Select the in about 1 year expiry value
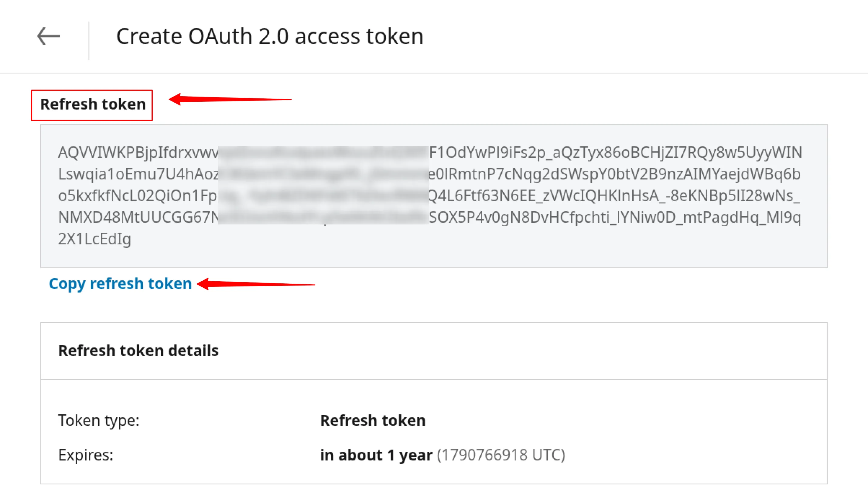The height and width of the screenshot is (503, 868). (375, 455)
